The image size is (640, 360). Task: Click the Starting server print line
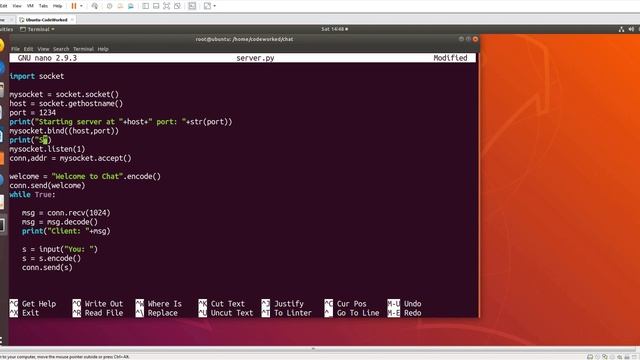tap(121, 122)
